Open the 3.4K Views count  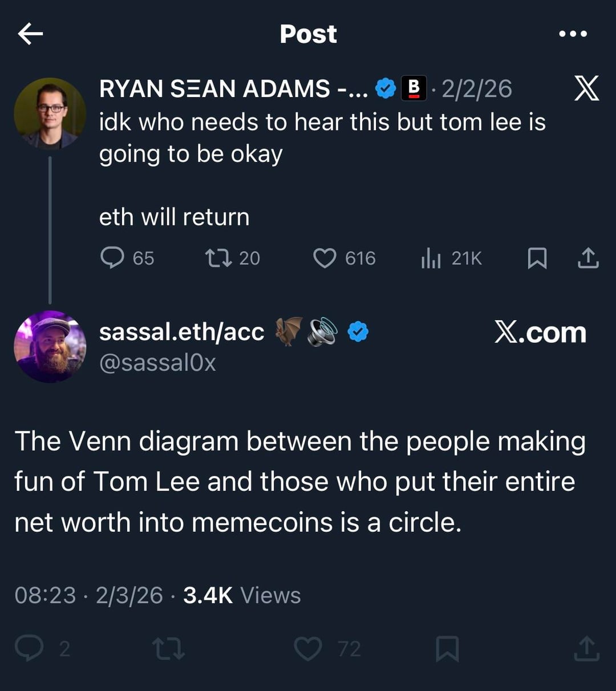tap(242, 595)
